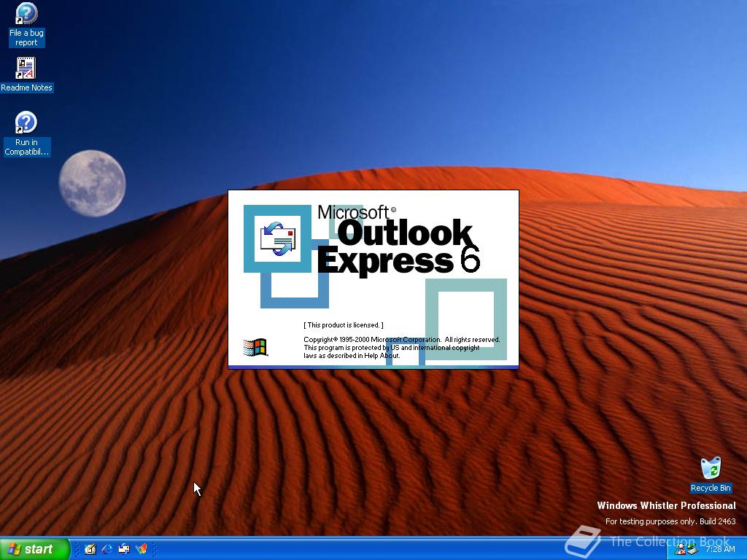The height and width of the screenshot is (560, 747).
Task: Click the "laws as described in Help About" text
Action: click(x=352, y=356)
